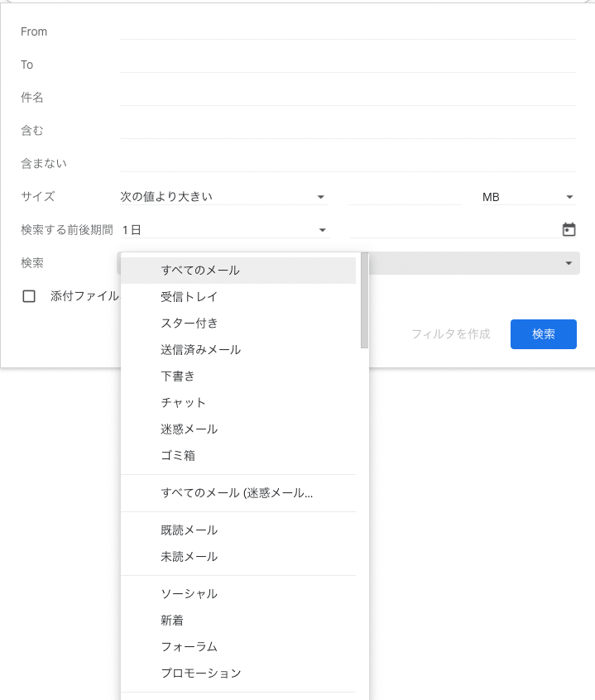The height and width of the screenshot is (700, 595).
Task: Select プロモーション category
Action: point(238,674)
